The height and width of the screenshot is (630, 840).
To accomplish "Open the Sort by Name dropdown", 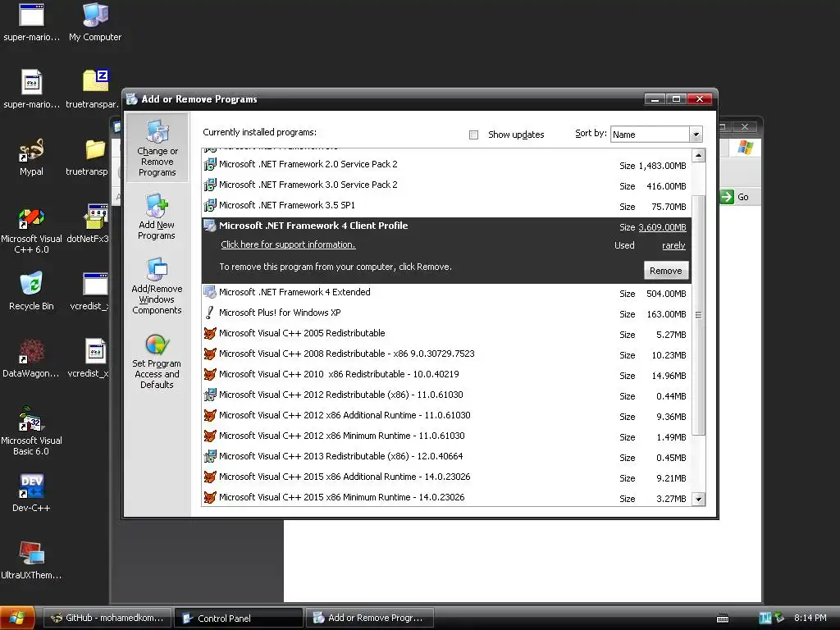I will (x=696, y=135).
